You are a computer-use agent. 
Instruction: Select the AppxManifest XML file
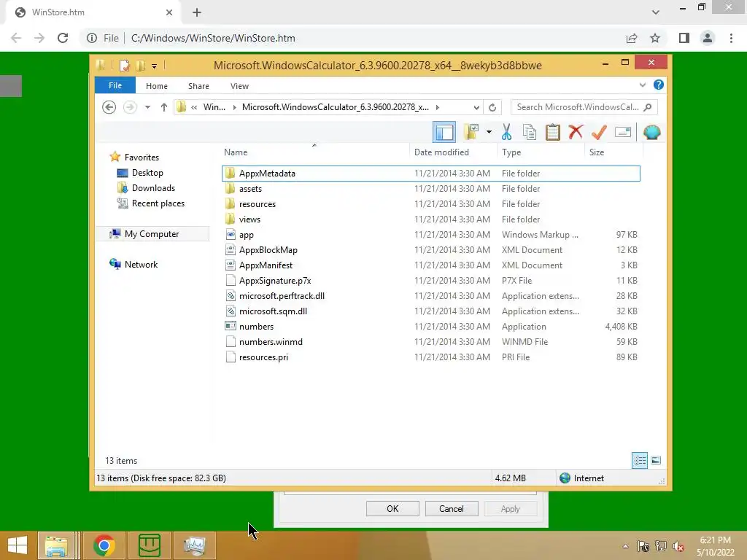(x=430, y=265)
